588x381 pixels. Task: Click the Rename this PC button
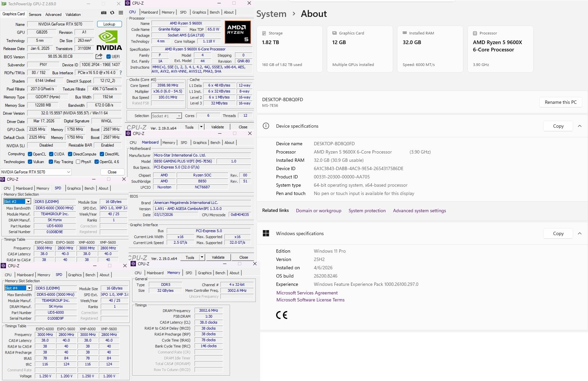point(561,102)
